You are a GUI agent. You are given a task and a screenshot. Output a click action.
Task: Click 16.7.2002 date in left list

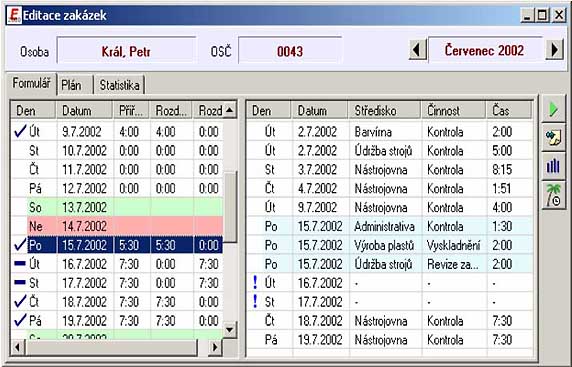pyautogui.click(x=84, y=264)
